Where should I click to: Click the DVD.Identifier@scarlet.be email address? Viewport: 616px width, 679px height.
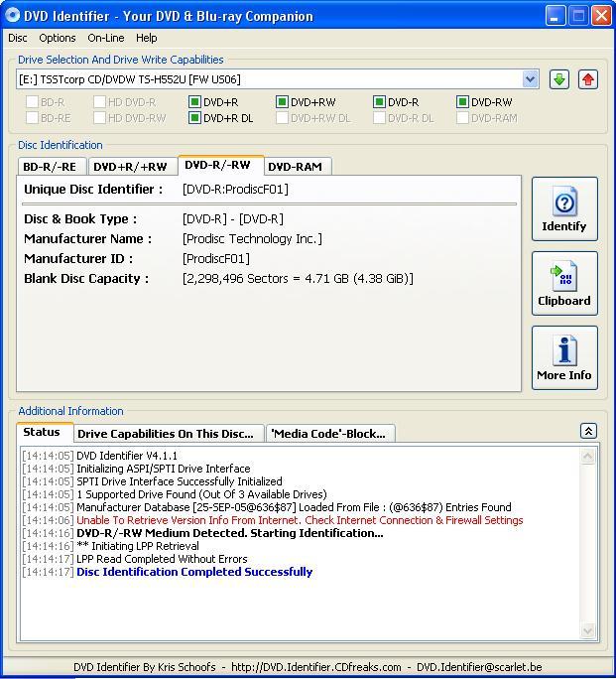click(x=479, y=667)
